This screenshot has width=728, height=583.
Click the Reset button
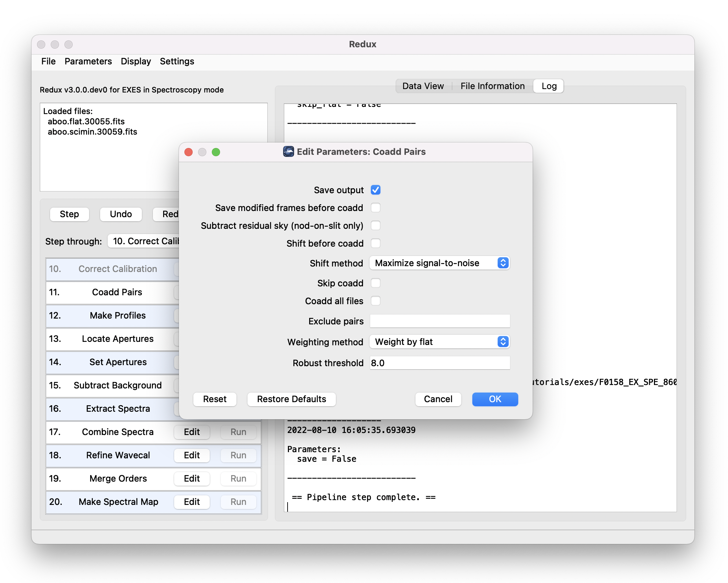[215, 399]
